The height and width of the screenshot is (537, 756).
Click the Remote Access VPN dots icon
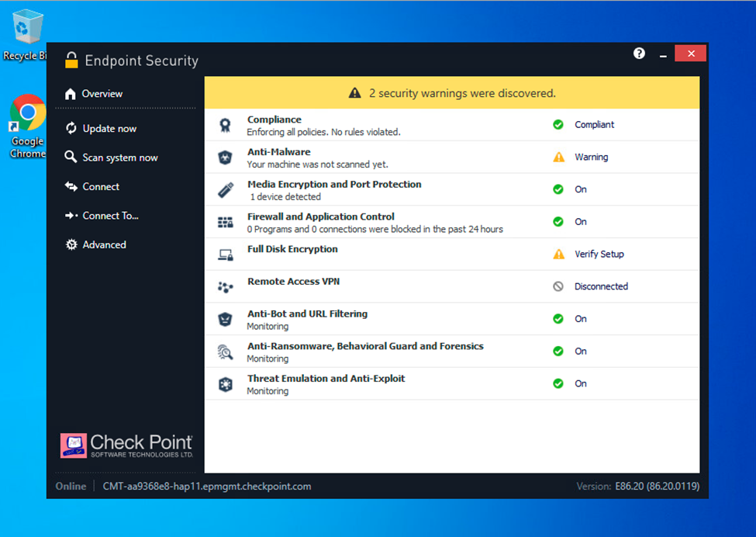tap(225, 287)
